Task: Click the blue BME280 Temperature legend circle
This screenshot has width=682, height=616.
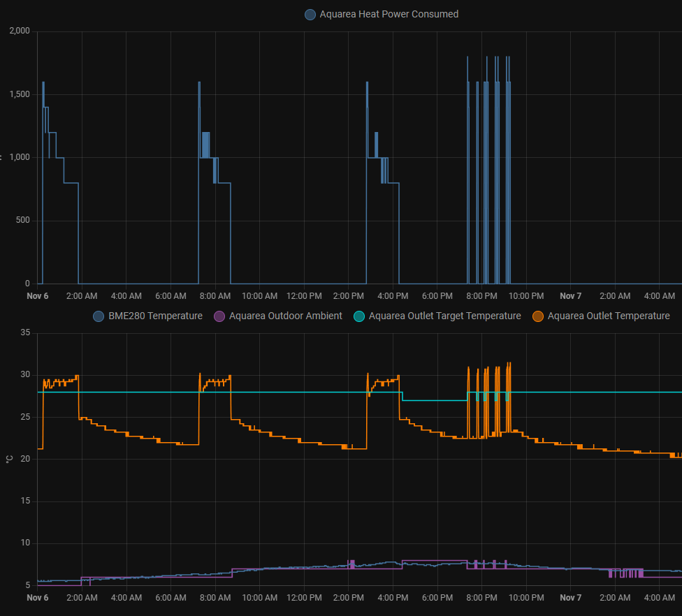Action: point(99,316)
